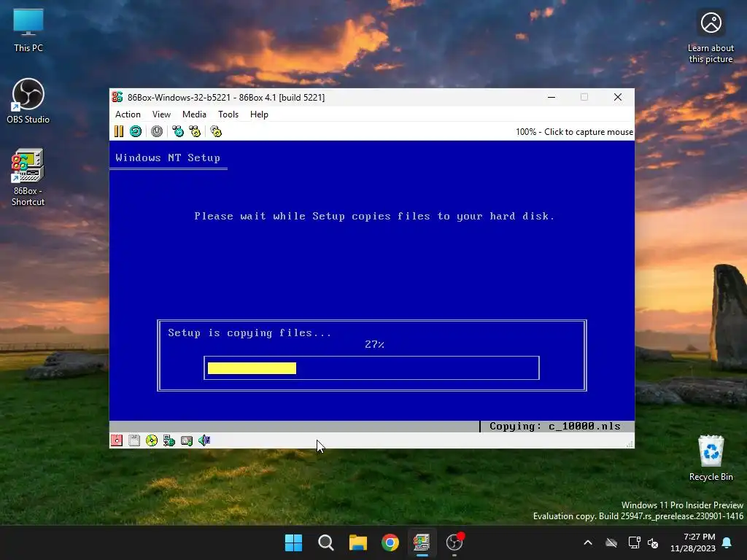Screen dimensions: 747x560
Task: Open the View menu
Action: tap(161, 114)
